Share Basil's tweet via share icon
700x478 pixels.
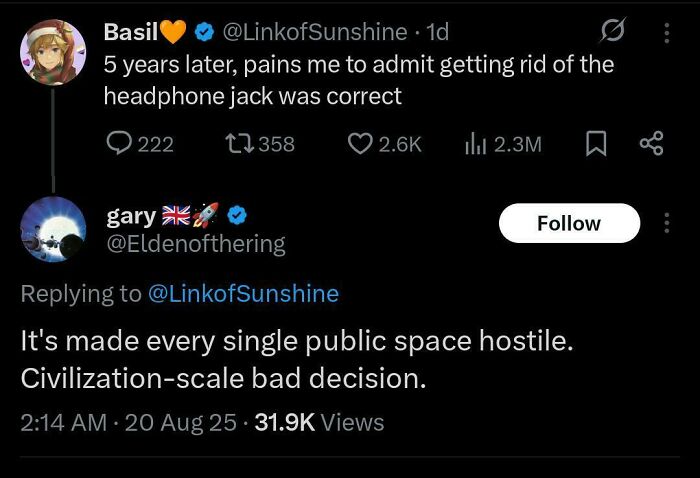point(651,144)
